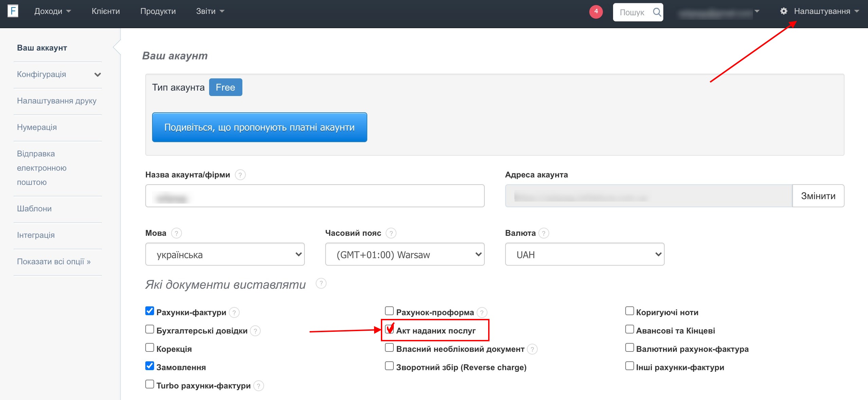Uncheck the Рахунки-фактури checkbox
The height and width of the screenshot is (400, 868).
pos(149,311)
